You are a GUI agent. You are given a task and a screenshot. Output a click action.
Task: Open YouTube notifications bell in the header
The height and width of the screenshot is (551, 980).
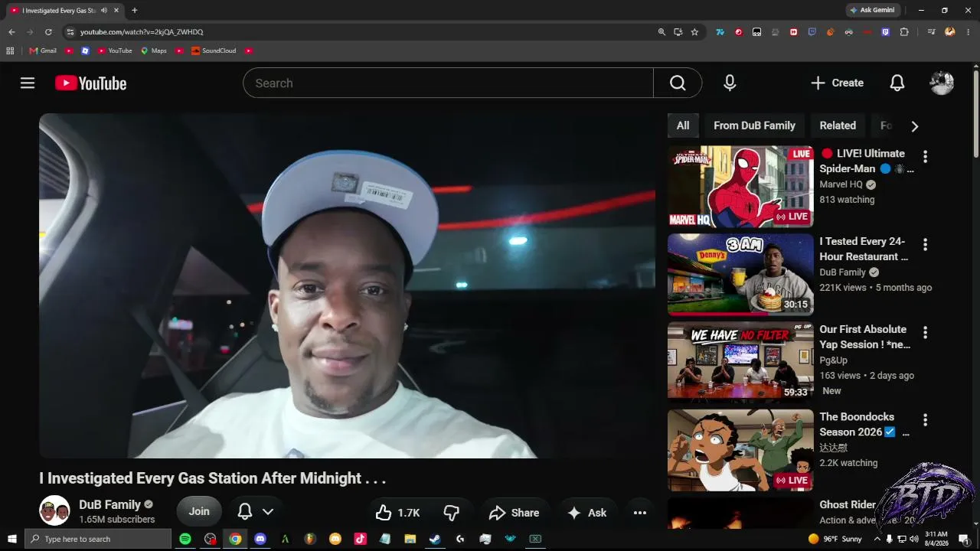click(897, 83)
